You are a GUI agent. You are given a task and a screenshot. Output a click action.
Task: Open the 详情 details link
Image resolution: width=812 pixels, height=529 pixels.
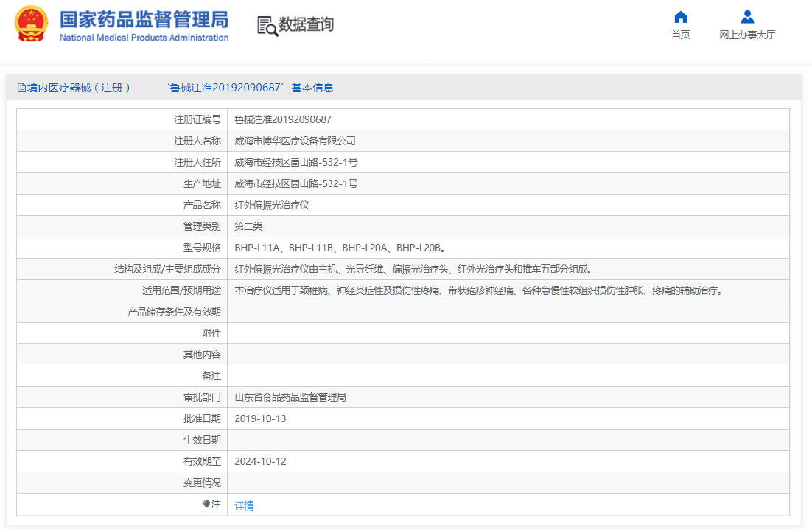click(244, 505)
